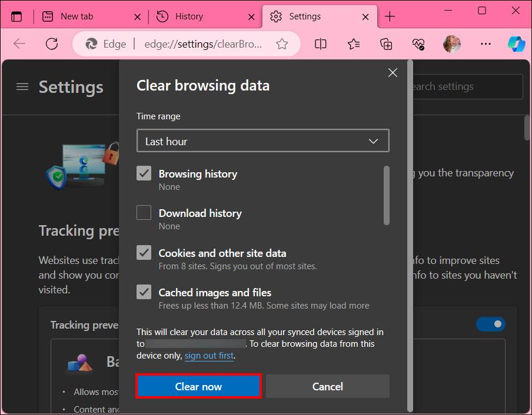Open the profile avatar menu
The height and width of the screenshot is (415, 532).
pos(451,44)
